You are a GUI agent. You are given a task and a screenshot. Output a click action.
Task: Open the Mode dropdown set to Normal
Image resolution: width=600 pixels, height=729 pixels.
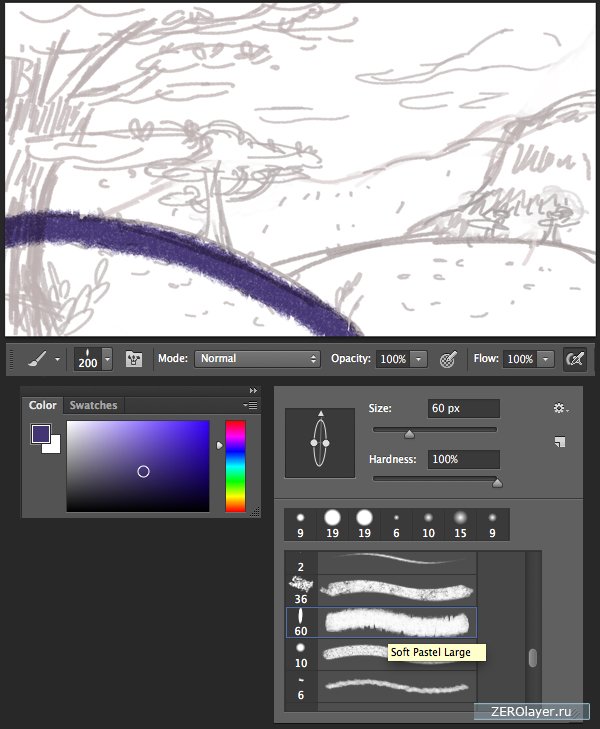(257, 359)
